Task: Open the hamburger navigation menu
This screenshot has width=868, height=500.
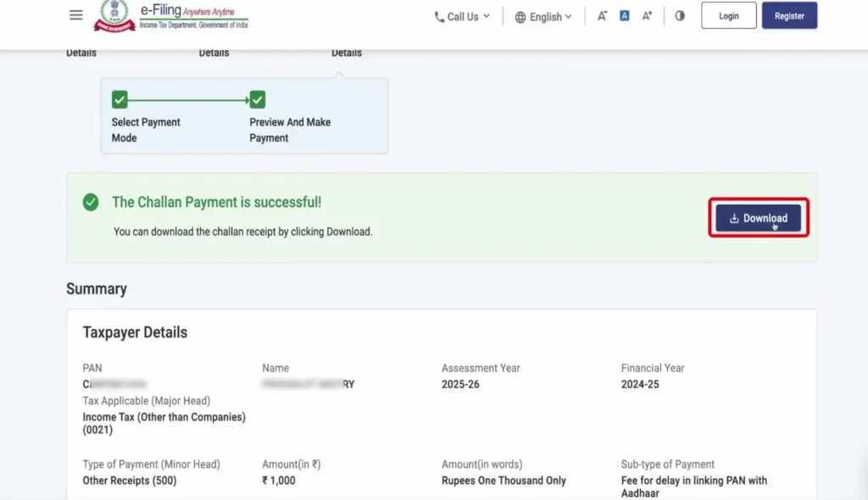Action: point(76,15)
